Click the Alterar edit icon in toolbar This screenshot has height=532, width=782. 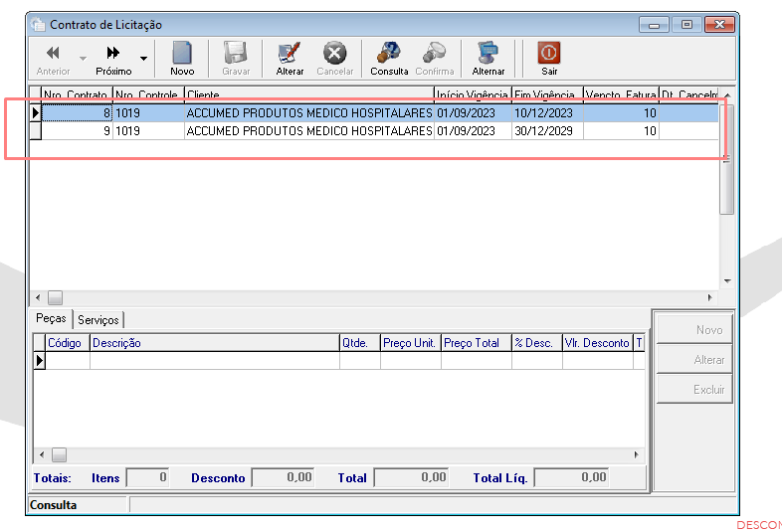(290, 53)
